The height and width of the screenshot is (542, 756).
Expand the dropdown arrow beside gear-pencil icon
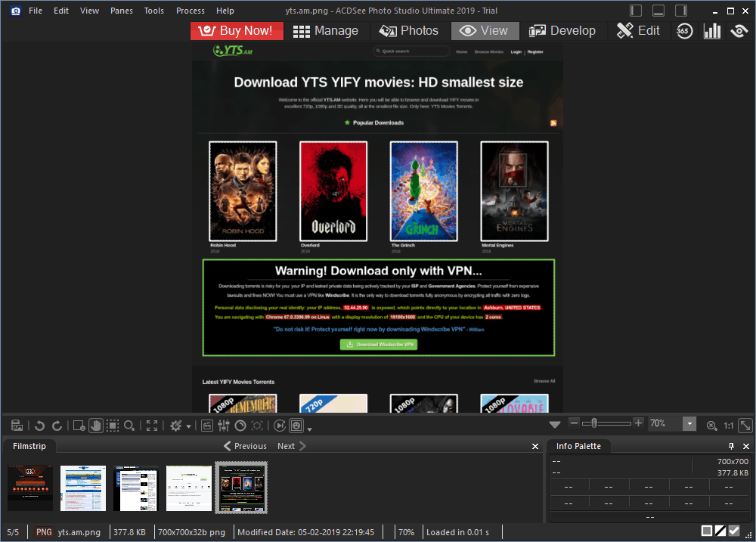[188, 426]
